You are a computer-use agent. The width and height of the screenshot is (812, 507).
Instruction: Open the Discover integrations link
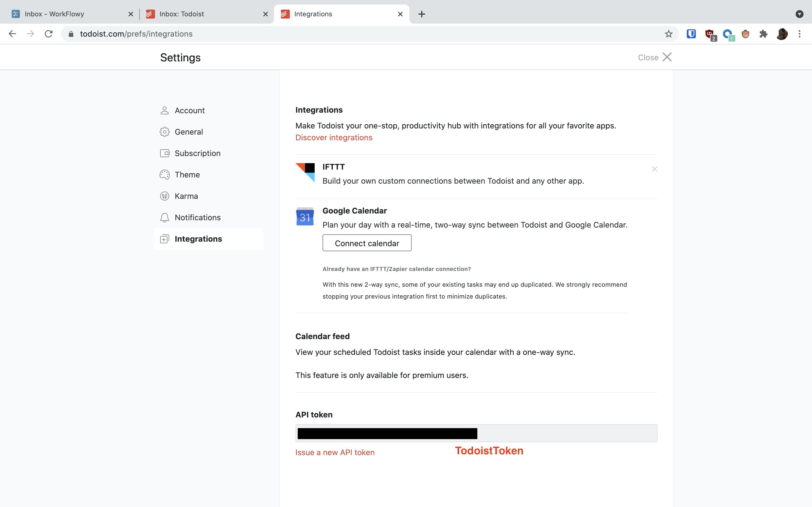[x=334, y=137]
